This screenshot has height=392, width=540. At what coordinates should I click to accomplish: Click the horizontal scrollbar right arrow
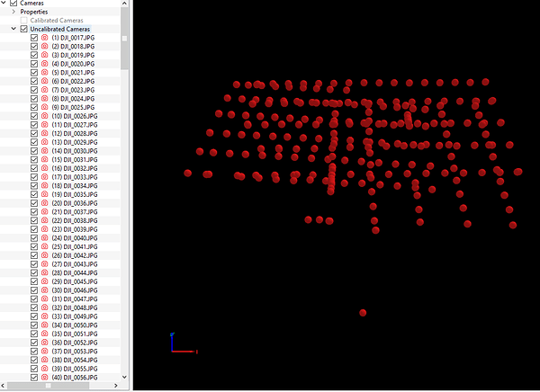116,386
